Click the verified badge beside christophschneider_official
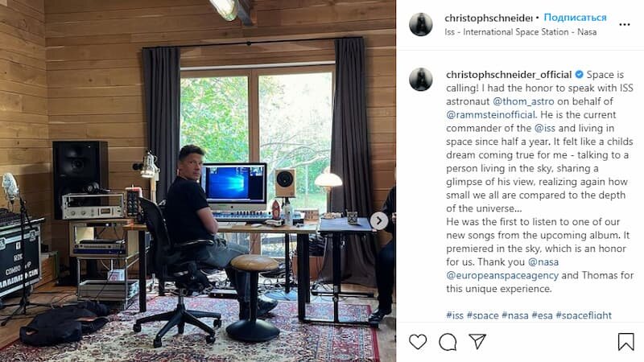 point(579,74)
